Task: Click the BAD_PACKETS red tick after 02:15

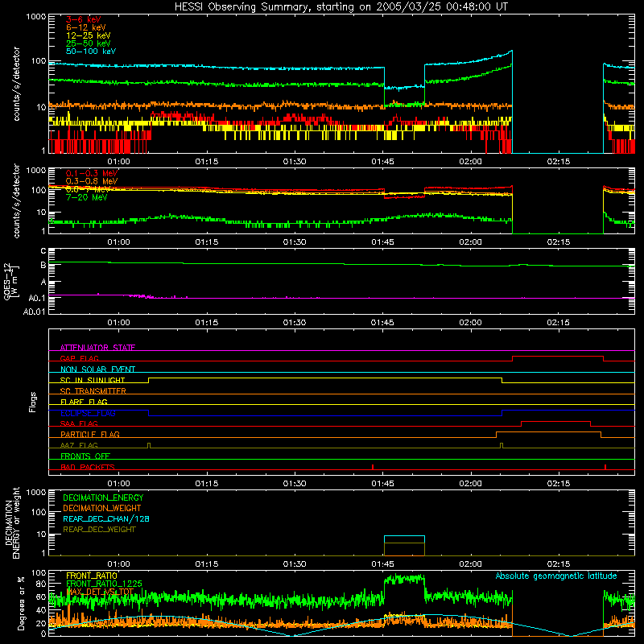Action: [x=605, y=467]
